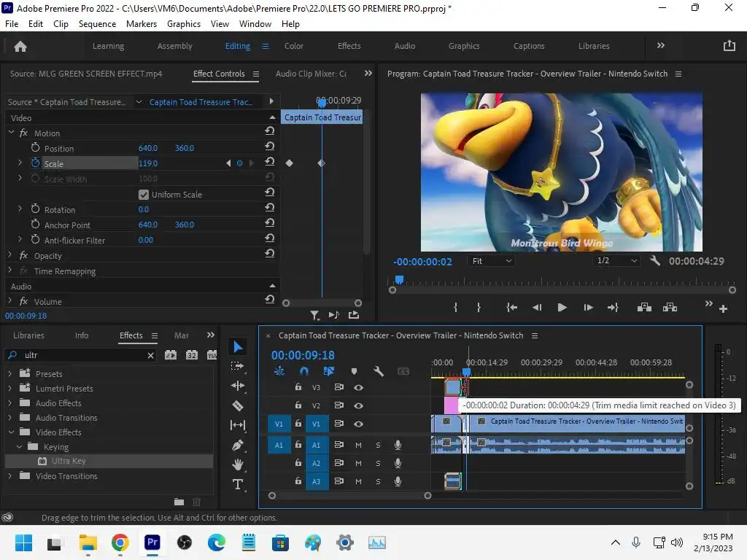Select the Razor tool
This screenshot has width=747, height=560.
237,405
